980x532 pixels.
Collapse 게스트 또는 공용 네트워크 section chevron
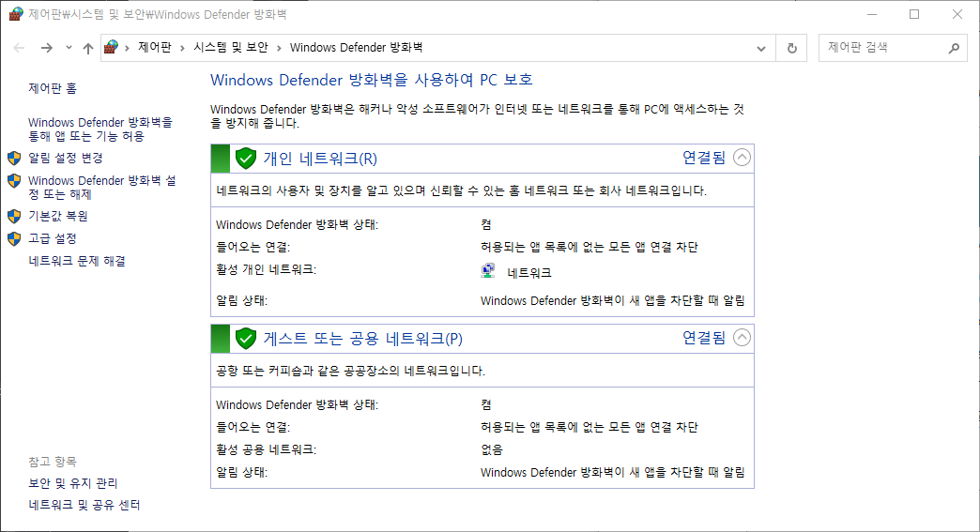pos(742,338)
